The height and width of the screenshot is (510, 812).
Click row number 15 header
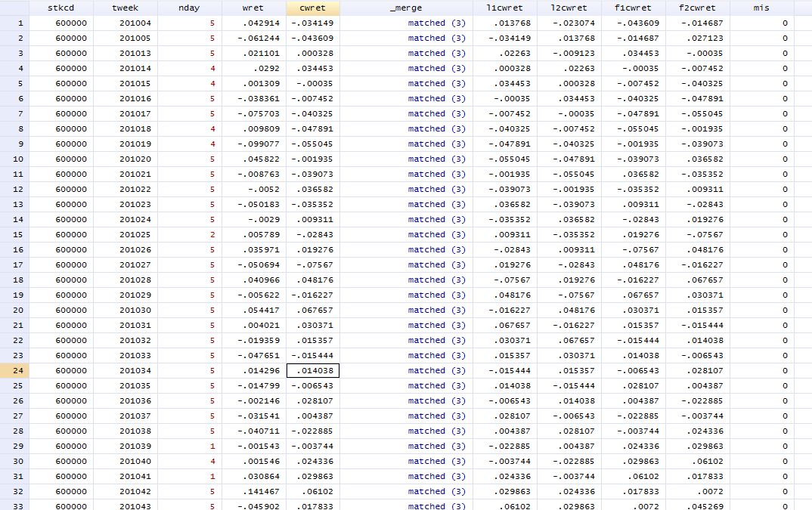click(x=14, y=234)
